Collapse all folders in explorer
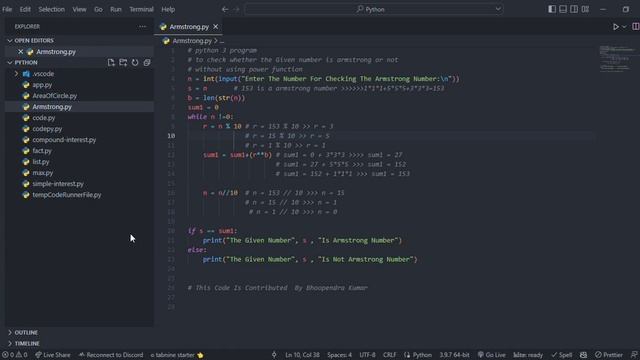Viewport: 640px width, 360px height. pyautogui.click(x=147, y=62)
